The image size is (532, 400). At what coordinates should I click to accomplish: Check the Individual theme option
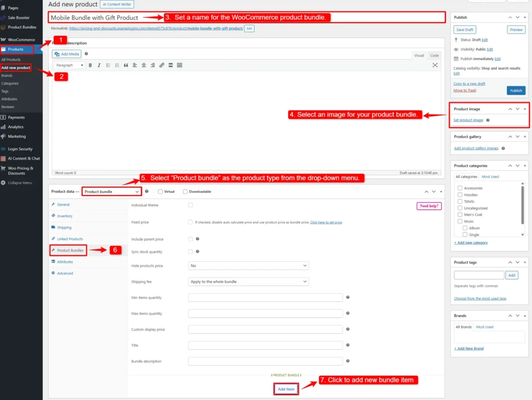point(190,205)
